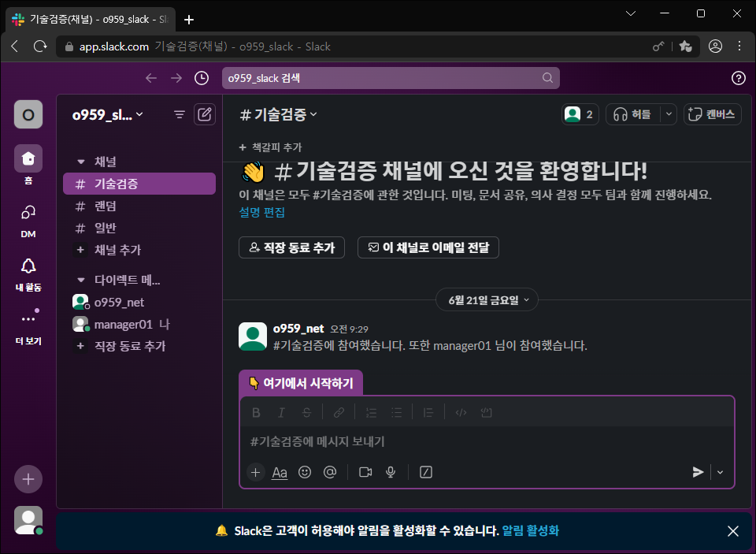View channel members count 2
The width and height of the screenshot is (756, 554).
tap(580, 114)
